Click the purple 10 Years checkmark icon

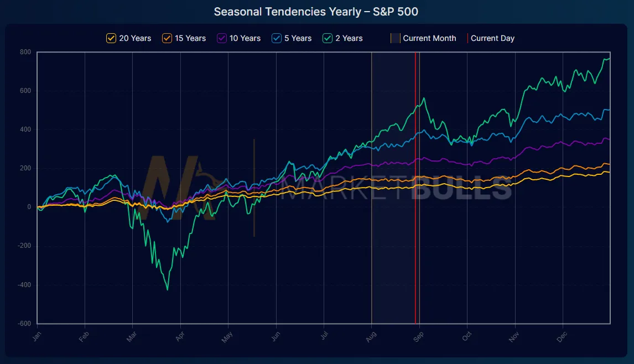click(x=223, y=38)
